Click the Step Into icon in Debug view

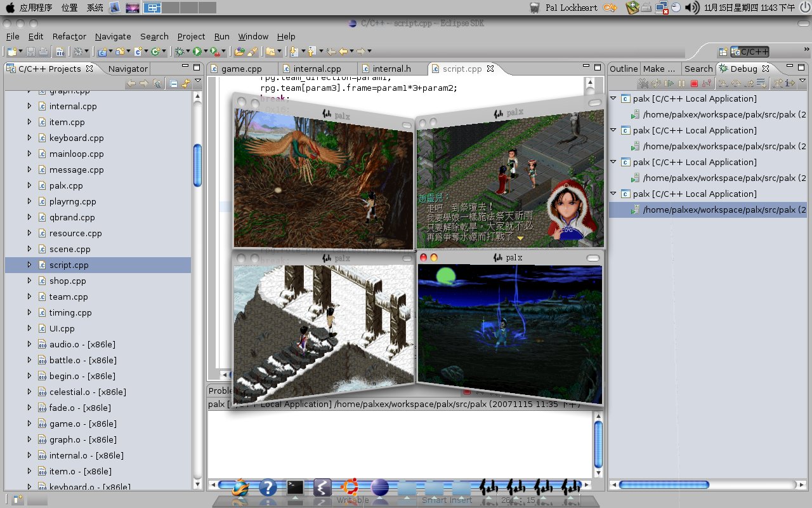[723, 83]
